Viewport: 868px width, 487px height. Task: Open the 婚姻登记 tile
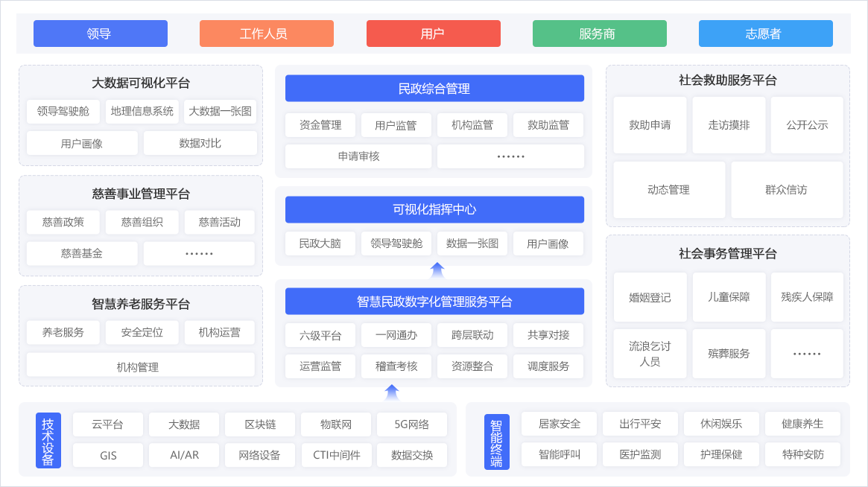(650, 297)
